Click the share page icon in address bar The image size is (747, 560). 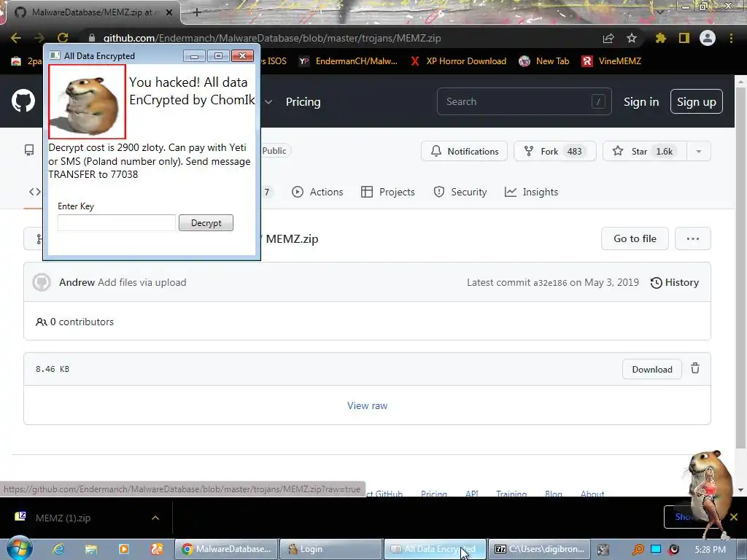pyautogui.click(x=608, y=38)
